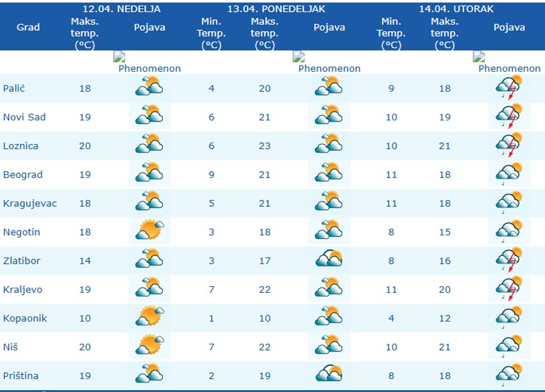545x392 pixels.
Task: Click the Kragujevac row label
Action: tap(29, 203)
